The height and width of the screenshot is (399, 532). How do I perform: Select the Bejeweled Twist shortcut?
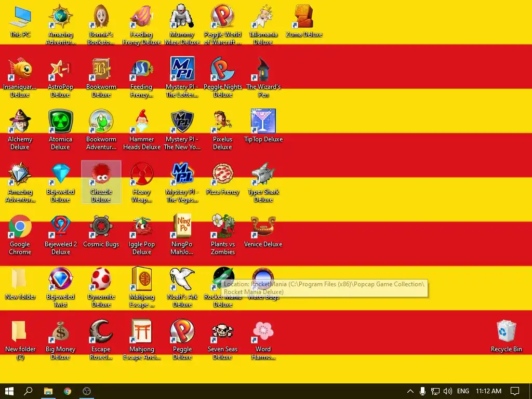(60, 287)
